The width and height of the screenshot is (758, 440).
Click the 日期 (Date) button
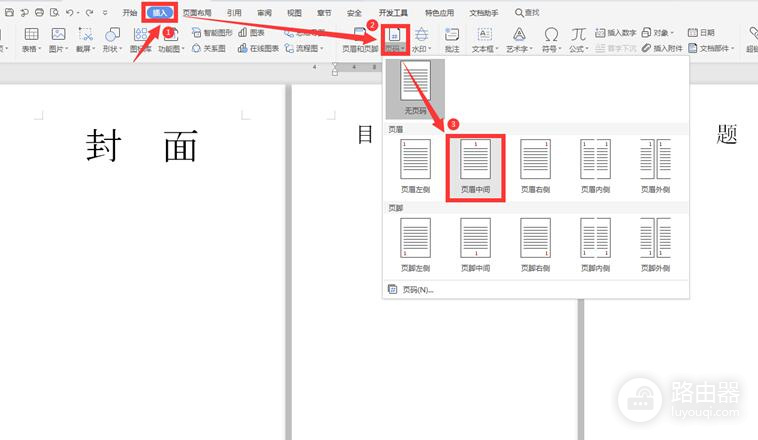tap(701, 32)
